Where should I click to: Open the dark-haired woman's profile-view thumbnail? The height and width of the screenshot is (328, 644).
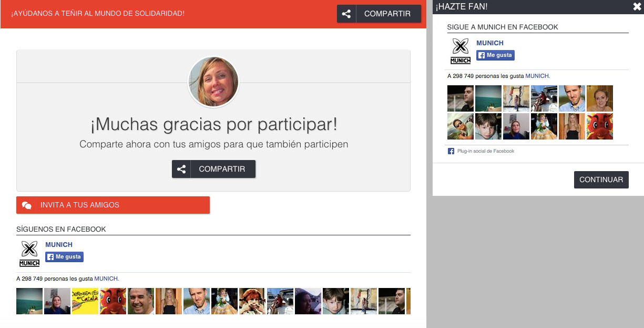[308, 301]
